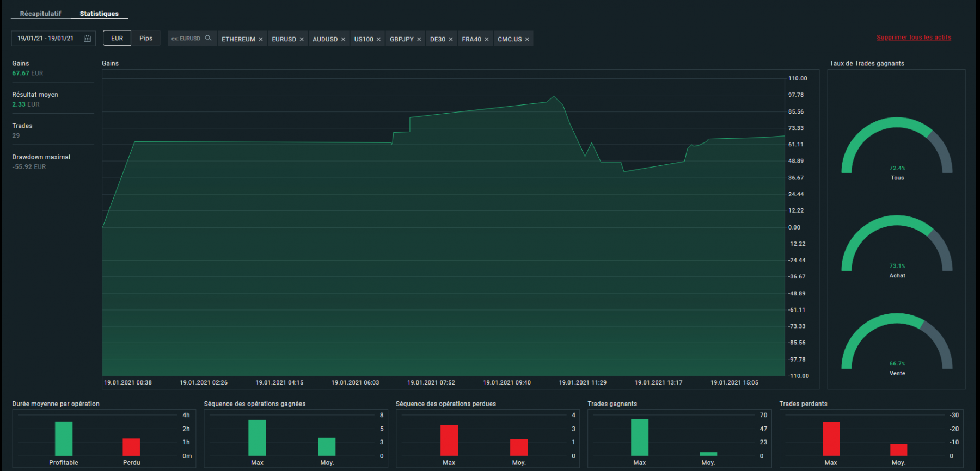Open the 19/01/21 date range field

[x=53, y=39]
